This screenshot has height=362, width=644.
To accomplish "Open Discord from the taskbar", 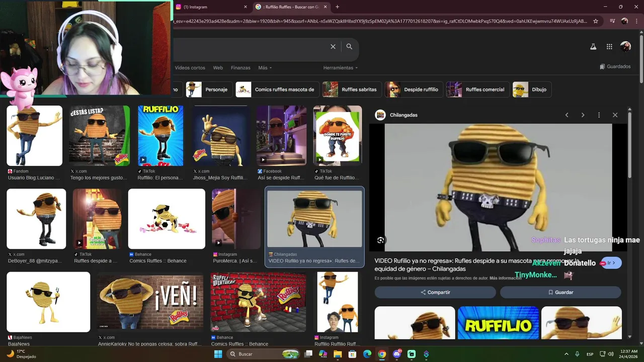I will point(396,354).
